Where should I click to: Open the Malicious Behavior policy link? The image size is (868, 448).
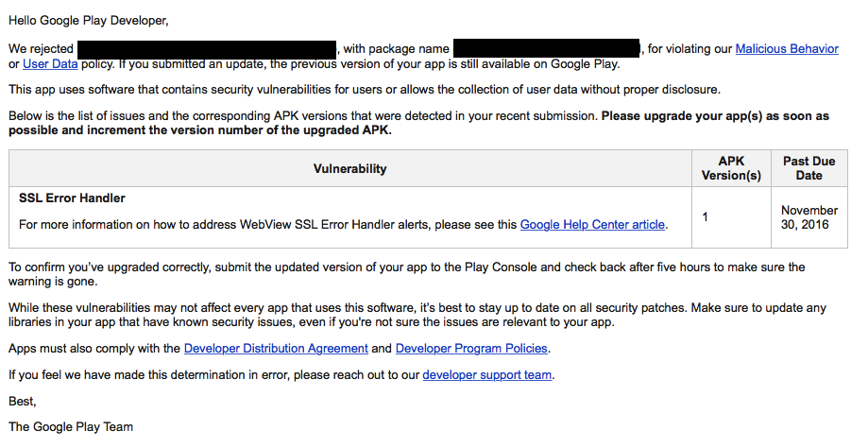[x=786, y=48]
